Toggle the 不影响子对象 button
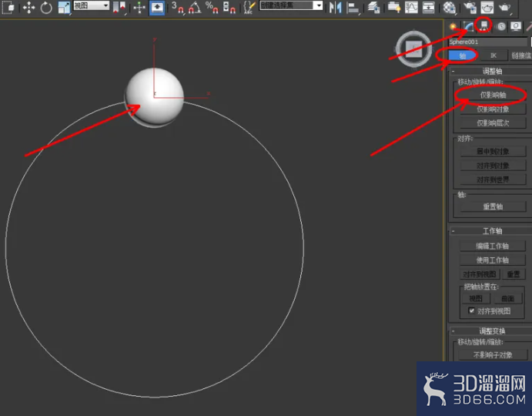The image size is (532, 416). [493, 355]
